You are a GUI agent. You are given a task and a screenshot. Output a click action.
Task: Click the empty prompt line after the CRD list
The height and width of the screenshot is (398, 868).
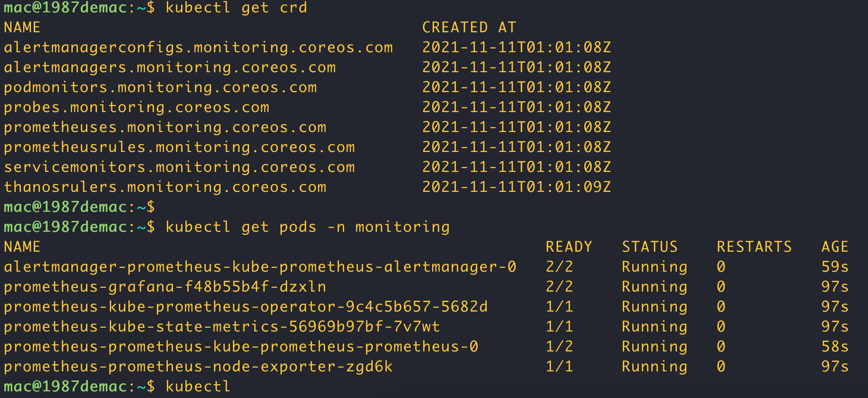(x=79, y=207)
